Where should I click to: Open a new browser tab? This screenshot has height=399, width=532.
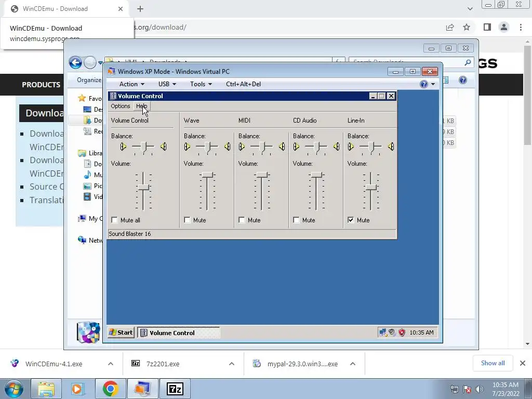point(140,9)
